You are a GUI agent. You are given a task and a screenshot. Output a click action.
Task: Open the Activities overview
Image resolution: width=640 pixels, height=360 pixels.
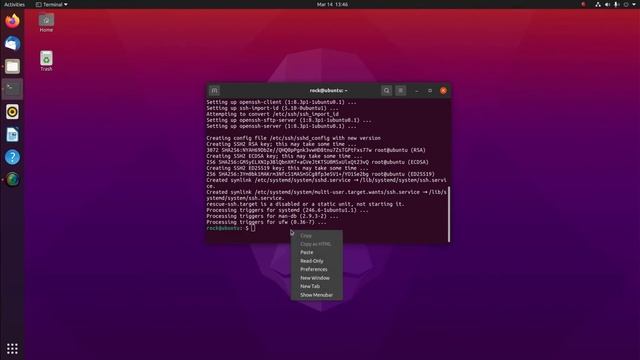[x=14, y=4]
